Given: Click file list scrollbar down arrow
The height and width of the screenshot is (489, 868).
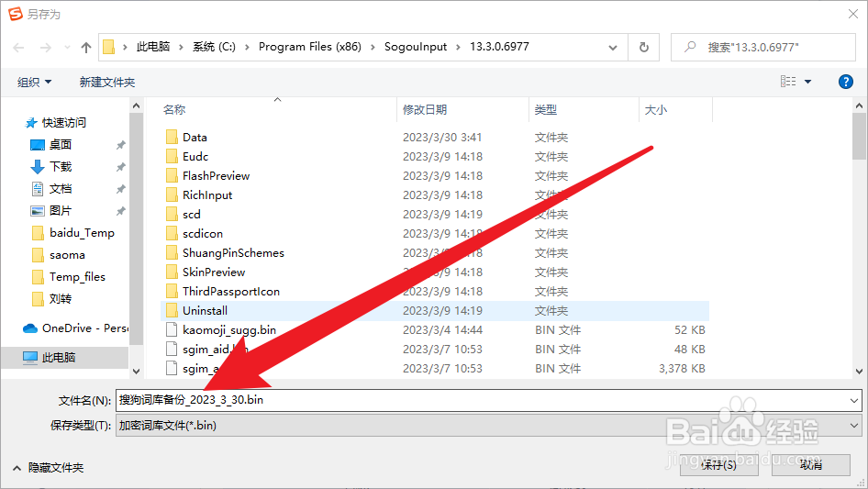Looking at the screenshot, I should [859, 372].
